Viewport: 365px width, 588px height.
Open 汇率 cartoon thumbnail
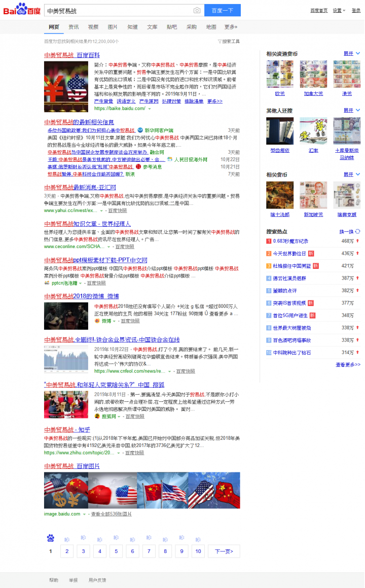(x=313, y=131)
